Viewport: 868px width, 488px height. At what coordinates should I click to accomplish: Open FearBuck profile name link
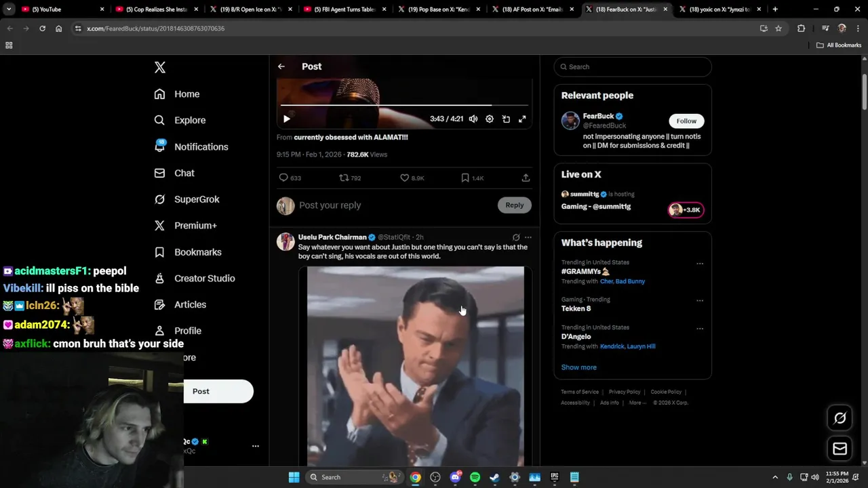pos(598,116)
